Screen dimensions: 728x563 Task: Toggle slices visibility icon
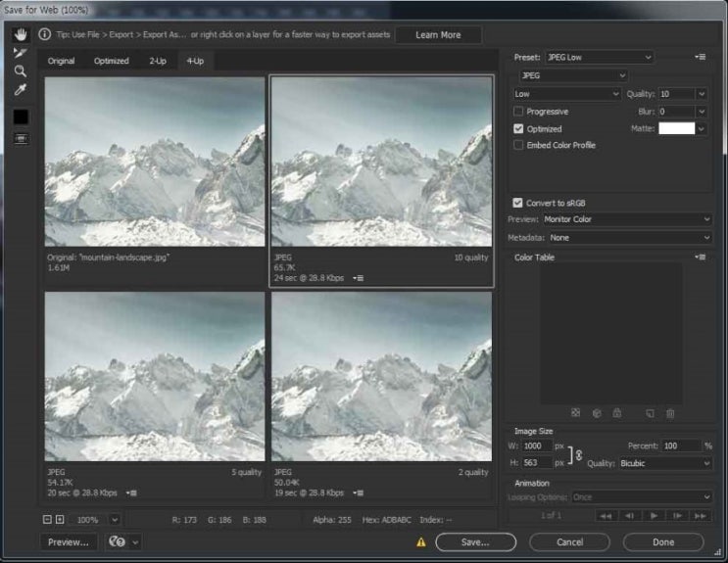[20, 139]
